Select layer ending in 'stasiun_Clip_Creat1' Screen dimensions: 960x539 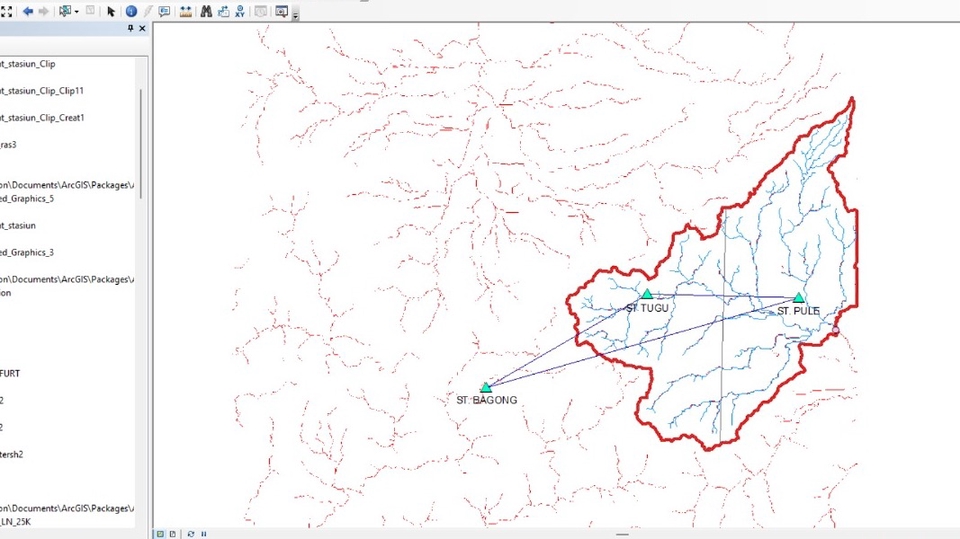42,118
